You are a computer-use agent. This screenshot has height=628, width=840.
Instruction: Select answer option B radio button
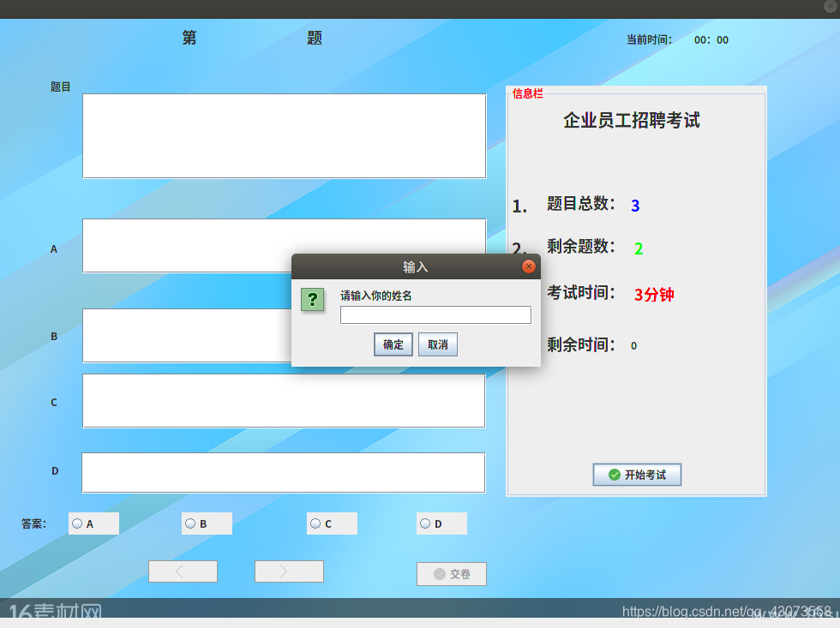click(x=190, y=523)
